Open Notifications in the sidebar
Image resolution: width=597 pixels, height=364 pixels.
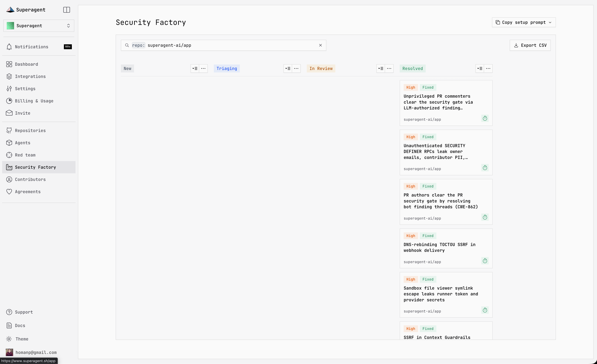tap(39, 47)
